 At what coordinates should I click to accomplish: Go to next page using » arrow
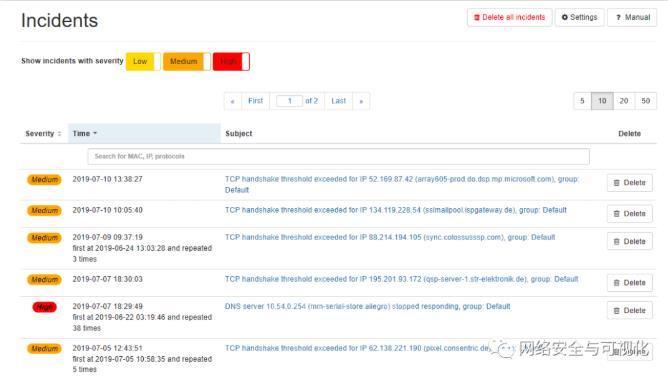point(361,101)
